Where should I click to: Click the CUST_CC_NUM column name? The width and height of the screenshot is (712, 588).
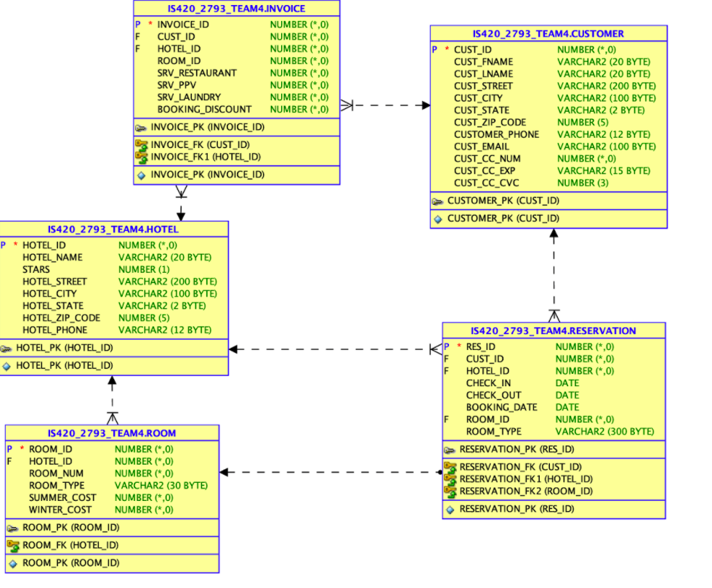(x=488, y=159)
